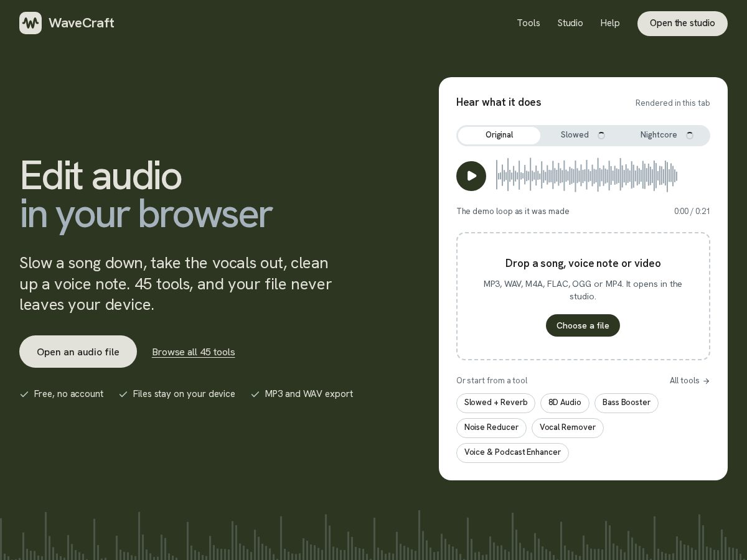Click the 'Edit audio' headline
Viewport: 747px width, 560px height.
pyautogui.click(x=101, y=175)
